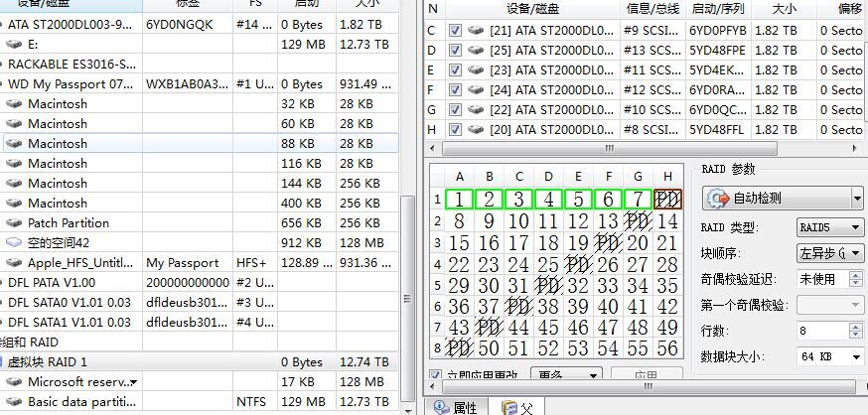The height and width of the screenshot is (415, 868).
Task: Click the Patch Partition drive icon
Action: tap(14, 223)
